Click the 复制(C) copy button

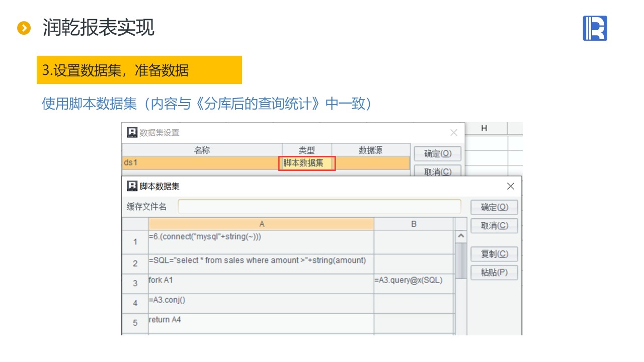coord(494,254)
